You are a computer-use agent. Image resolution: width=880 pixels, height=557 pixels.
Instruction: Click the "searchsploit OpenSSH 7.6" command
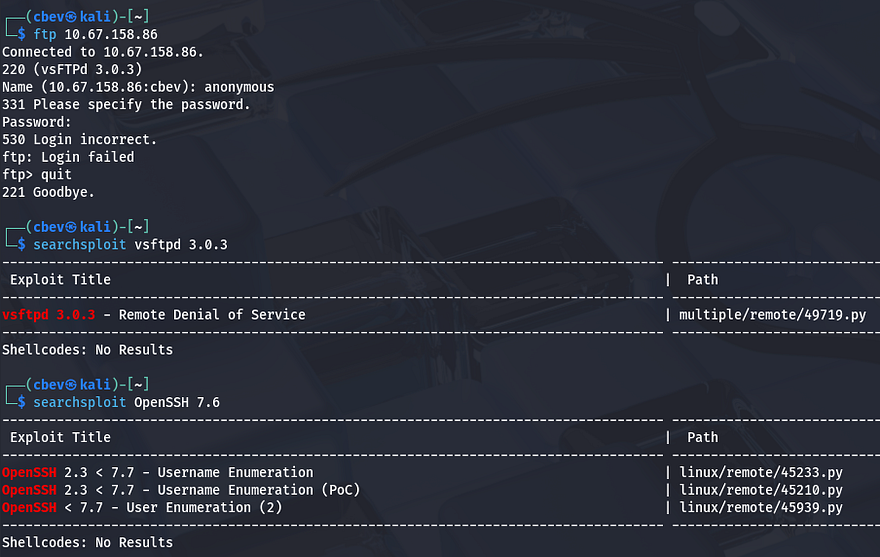coord(126,402)
